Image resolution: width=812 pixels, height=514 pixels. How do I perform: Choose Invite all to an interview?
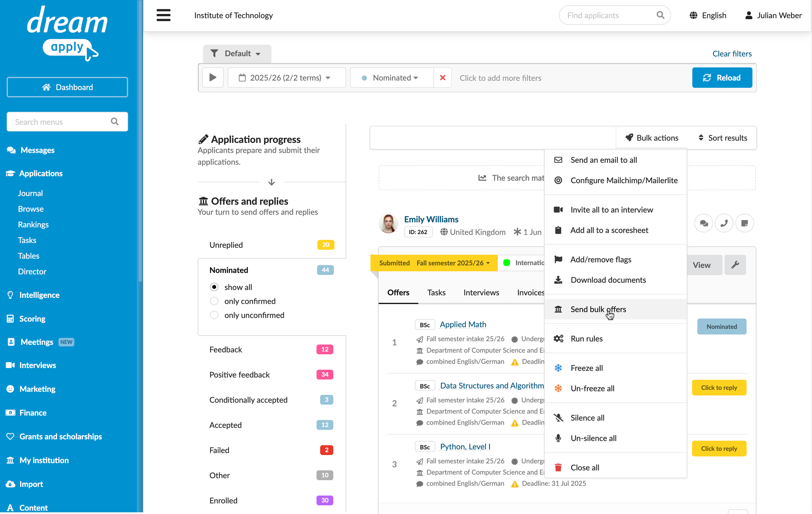coord(615,210)
